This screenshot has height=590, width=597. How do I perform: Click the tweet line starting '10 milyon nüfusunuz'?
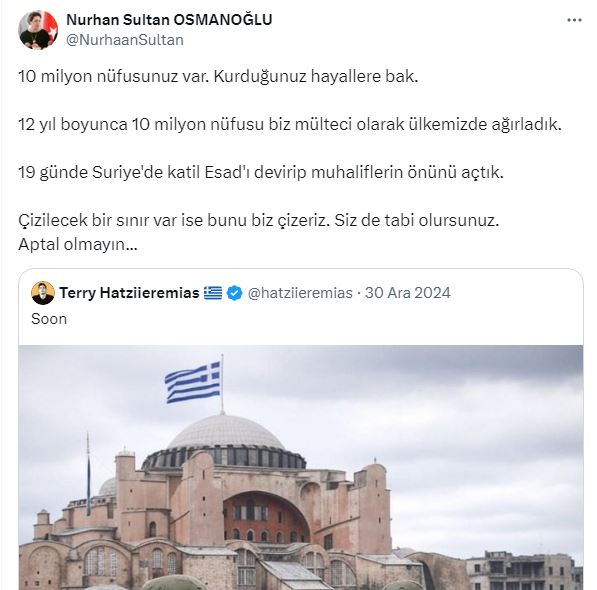(218, 76)
